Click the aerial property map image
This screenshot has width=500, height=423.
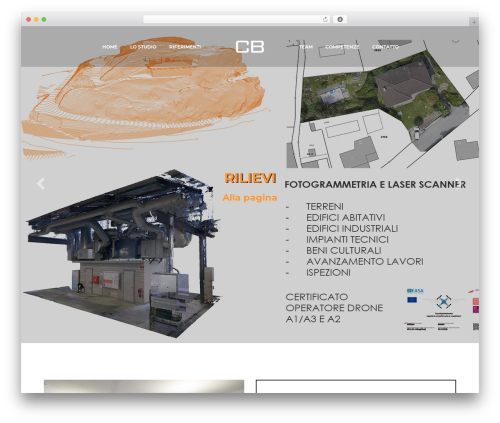point(383,104)
